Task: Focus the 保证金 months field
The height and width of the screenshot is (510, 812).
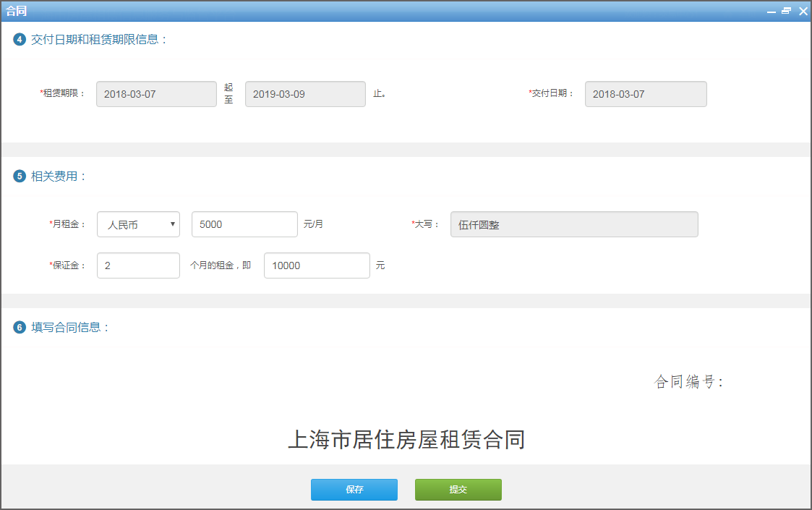Action: (138, 265)
